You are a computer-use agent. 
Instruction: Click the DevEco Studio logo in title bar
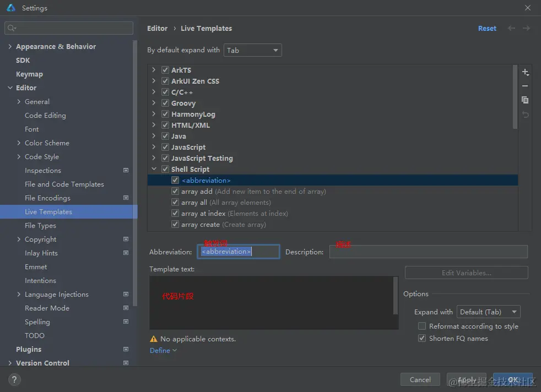click(11, 8)
